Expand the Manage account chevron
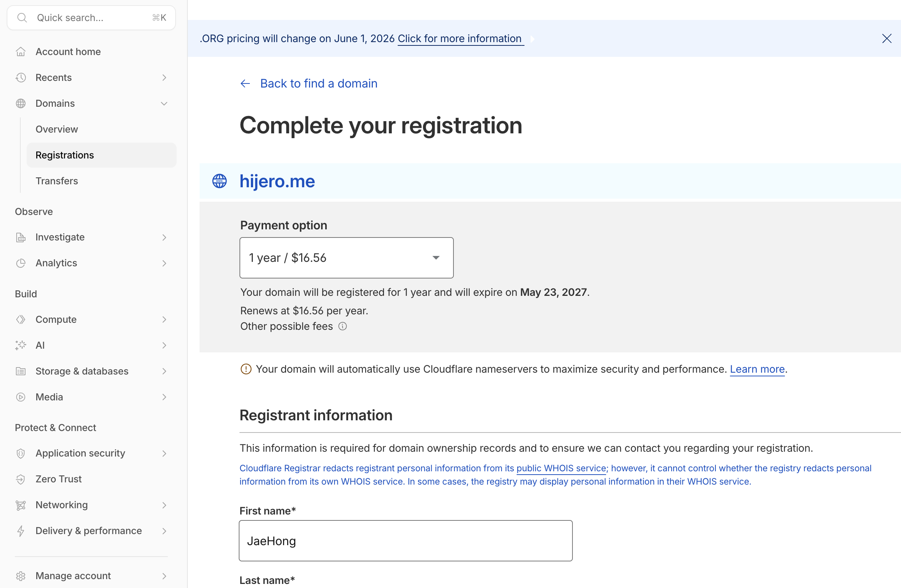The width and height of the screenshot is (901, 588). tap(164, 576)
